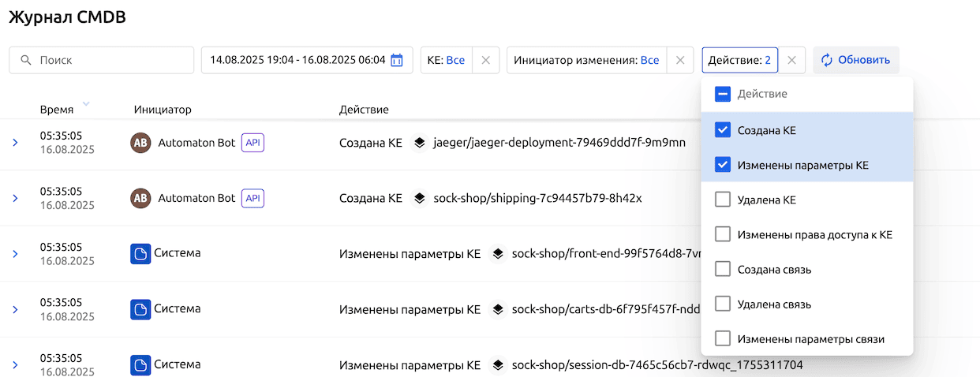
Task: Uncheck the Изменены параметры КЕ checkbox
Action: (722, 165)
